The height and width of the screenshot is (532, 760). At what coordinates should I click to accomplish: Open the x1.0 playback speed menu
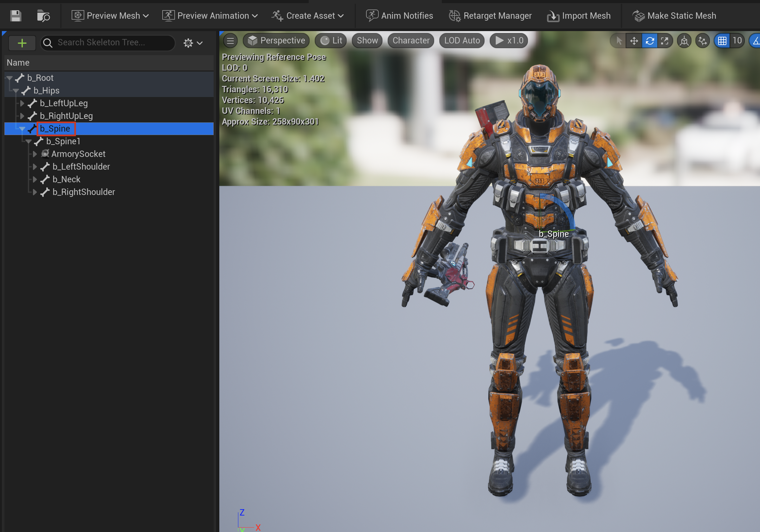click(509, 41)
